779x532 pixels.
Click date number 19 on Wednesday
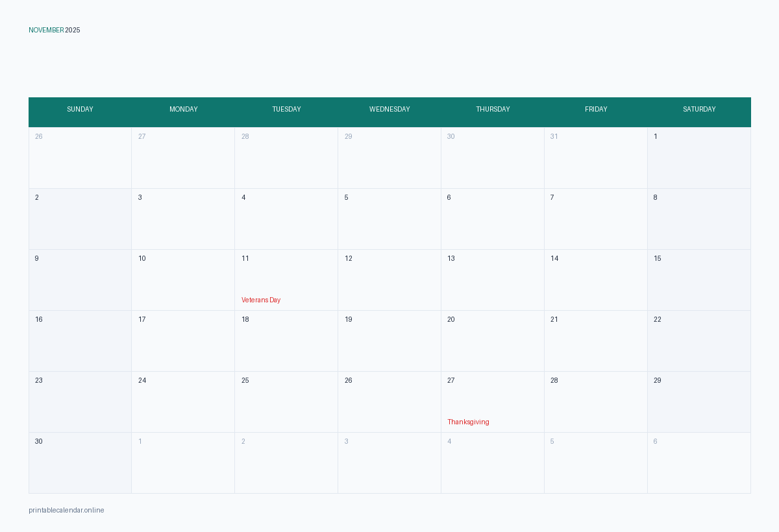(349, 320)
